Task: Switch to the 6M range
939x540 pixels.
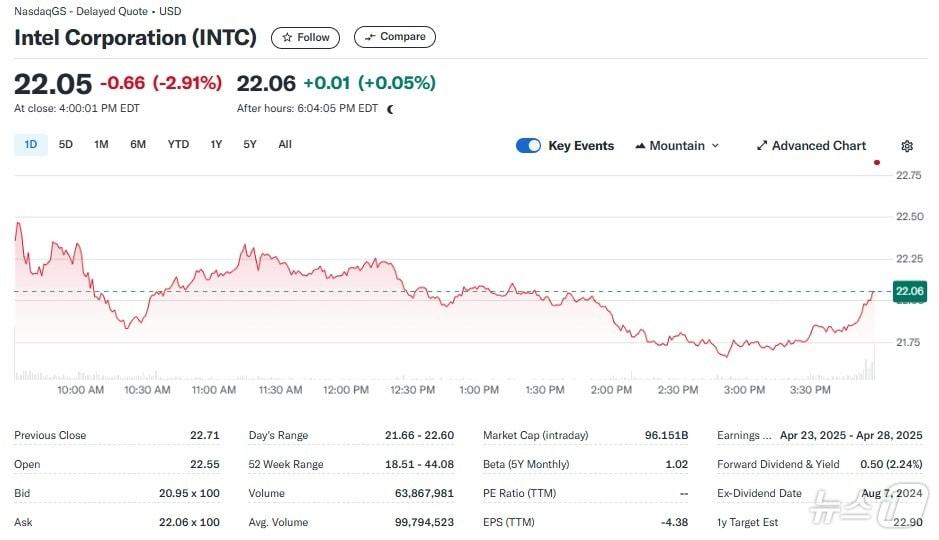Action: click(138, 144)
